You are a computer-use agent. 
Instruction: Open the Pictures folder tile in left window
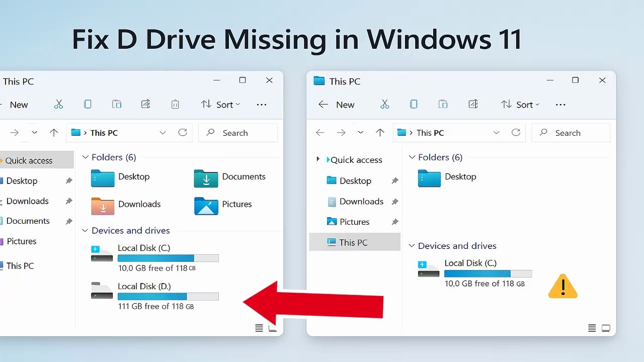223,205
